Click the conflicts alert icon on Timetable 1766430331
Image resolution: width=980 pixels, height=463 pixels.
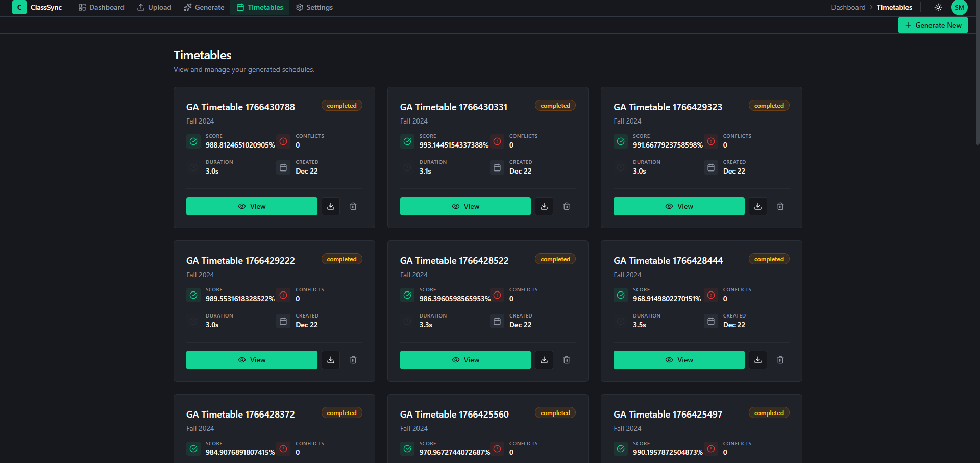(x=497, y=141)
